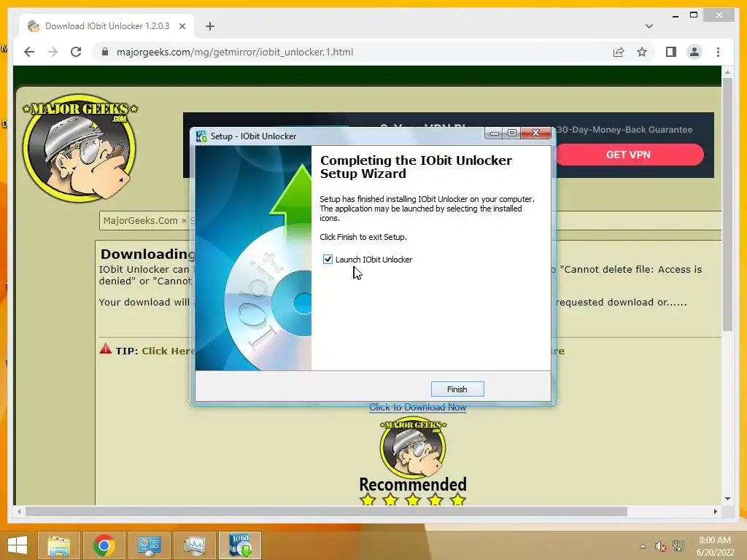Expand Chrome's tab search chevron
Screen dimensions: 747x560
tap(649, 26)
